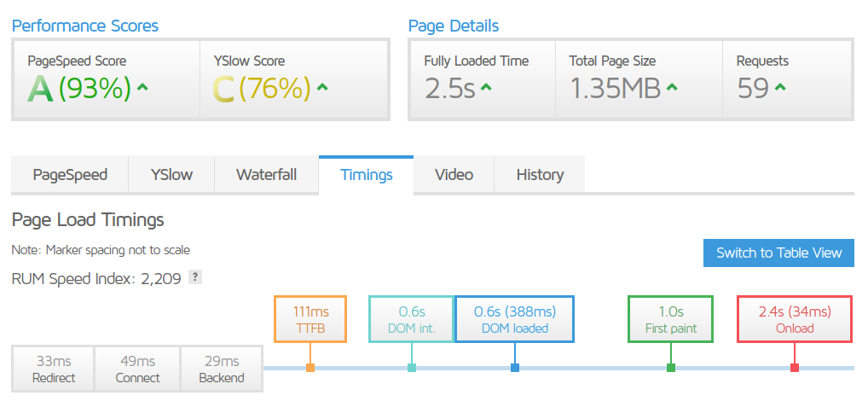Switch to the YSlow tab

point(171,175)
